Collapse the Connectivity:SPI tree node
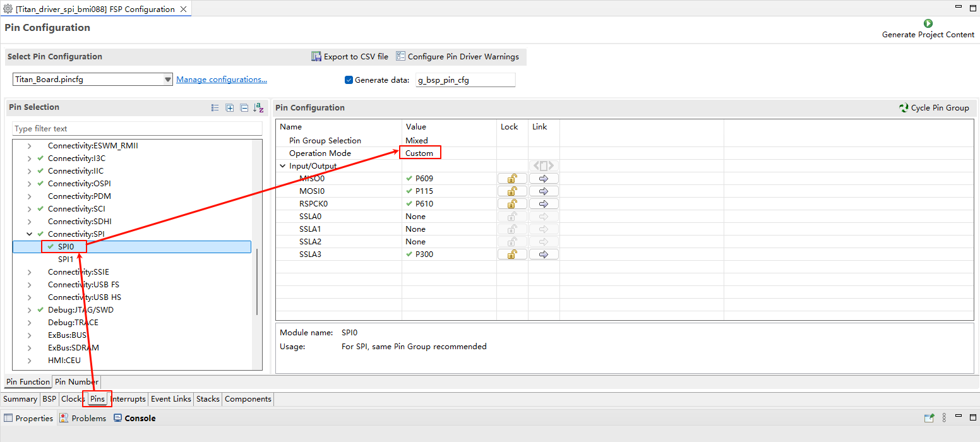The height and width of the screenshot is (442, 980). click(29, 234)
